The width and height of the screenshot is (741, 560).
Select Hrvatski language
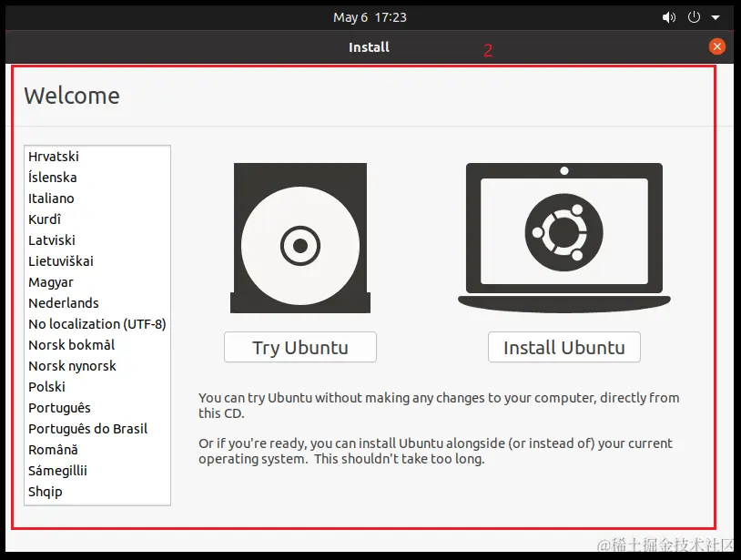pyautogui.click(x=97, y=157)
